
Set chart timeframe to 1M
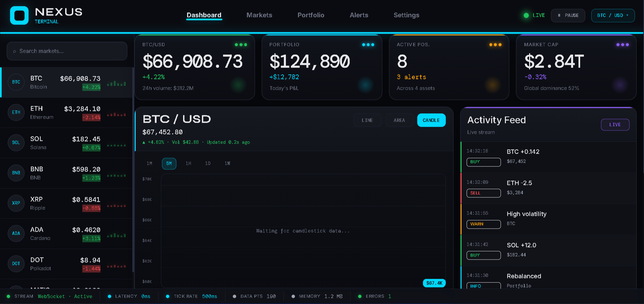tap(149, 163)
